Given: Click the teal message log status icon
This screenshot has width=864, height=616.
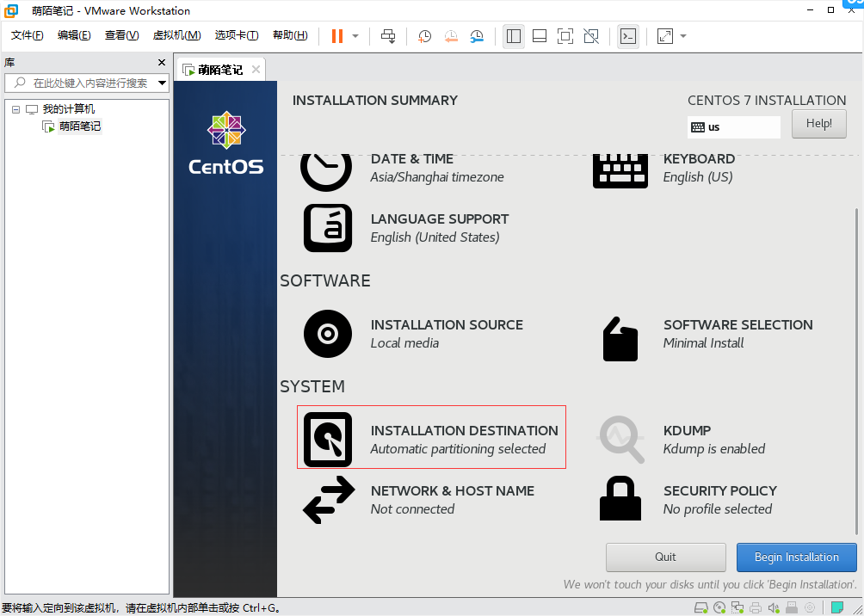Looking at the screenshot, I should tap(837, 608).
